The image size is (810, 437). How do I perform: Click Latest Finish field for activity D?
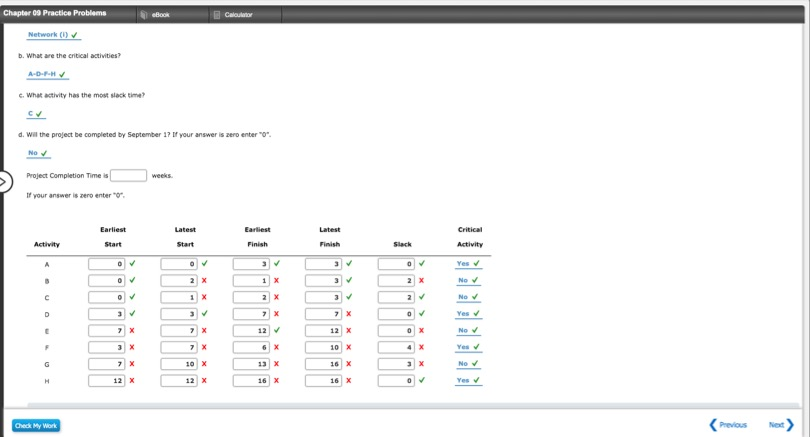(x=323, y=314)
